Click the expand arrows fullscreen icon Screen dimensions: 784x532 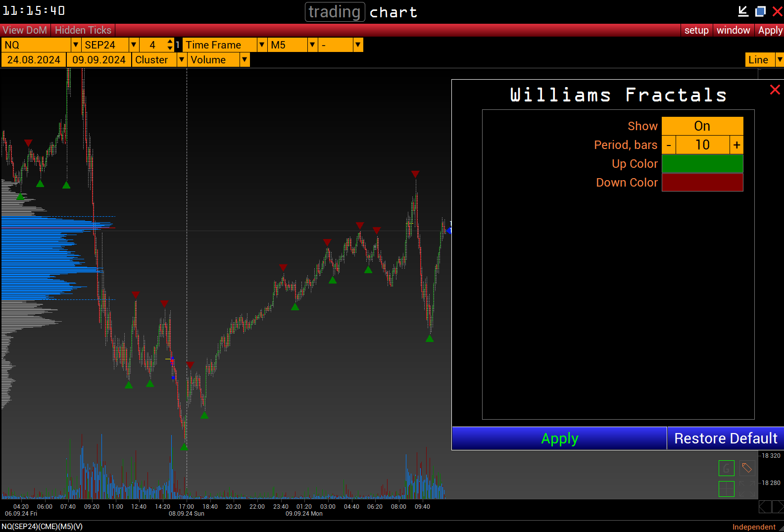747,489
